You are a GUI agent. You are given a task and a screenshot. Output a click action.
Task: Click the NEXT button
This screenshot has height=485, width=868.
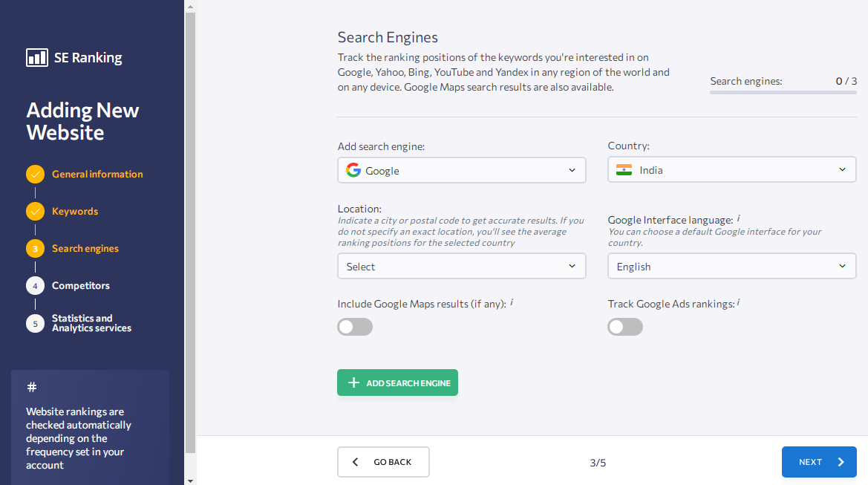coord(819,462)
